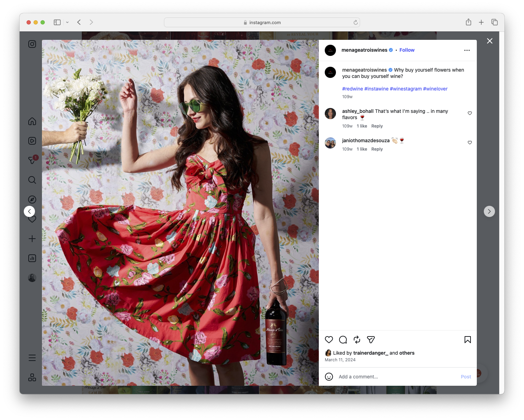Save the post using bookmark icon
Screen dimensions: 524x420
(467, 339)
